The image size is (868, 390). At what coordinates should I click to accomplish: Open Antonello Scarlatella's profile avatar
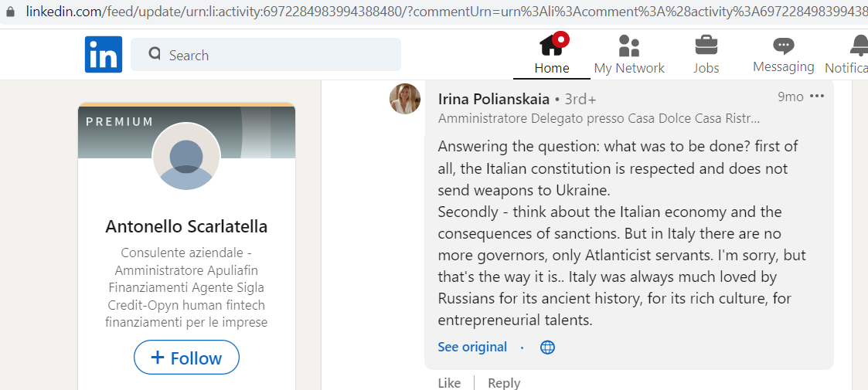coord(186,157)
